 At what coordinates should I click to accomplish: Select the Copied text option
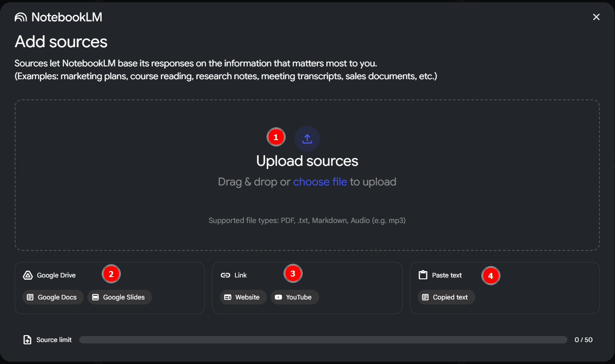(x=446, y=297)
